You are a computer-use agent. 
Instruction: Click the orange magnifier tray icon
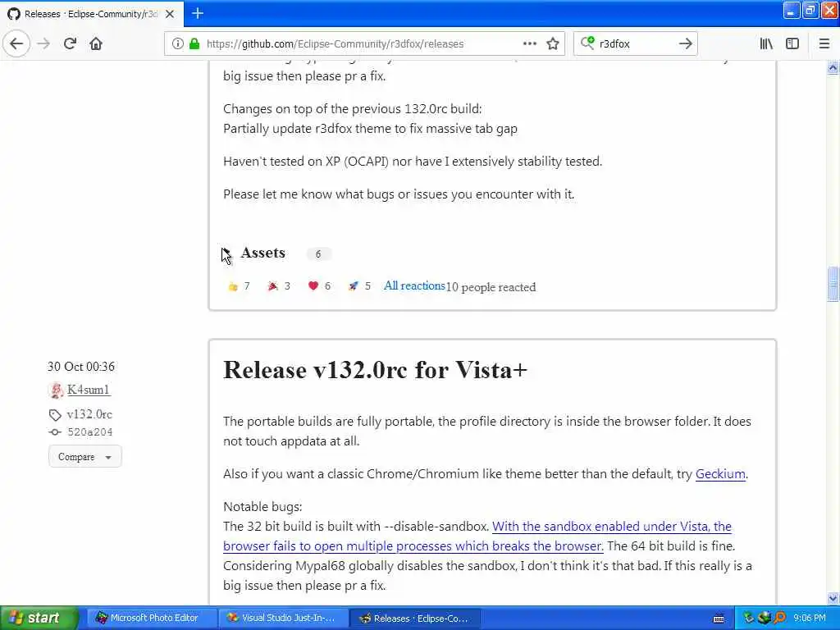(x=779, y=619)
